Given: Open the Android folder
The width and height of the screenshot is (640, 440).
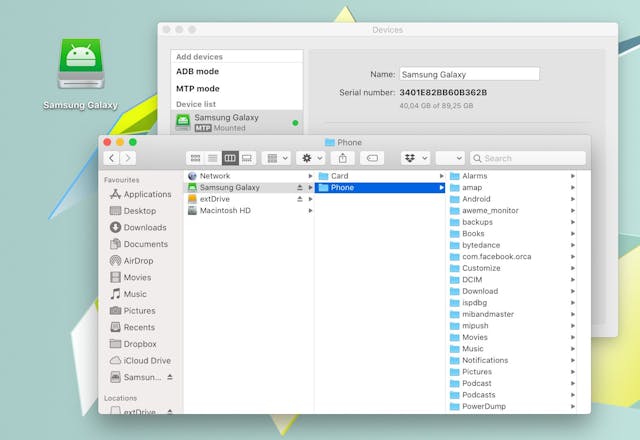Looking at the screenshot, I should tap(512, 199).
